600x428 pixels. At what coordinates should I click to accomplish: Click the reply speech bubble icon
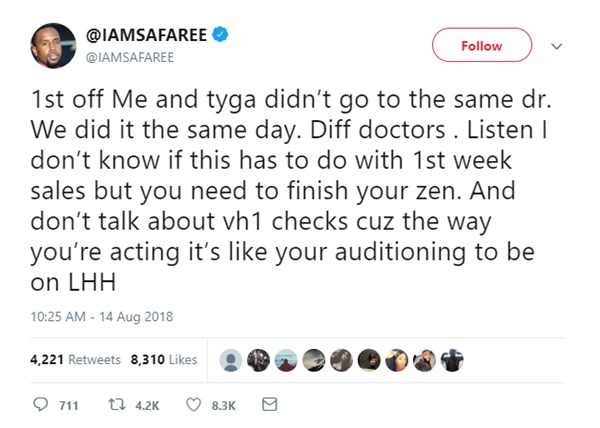pos(40,404)
